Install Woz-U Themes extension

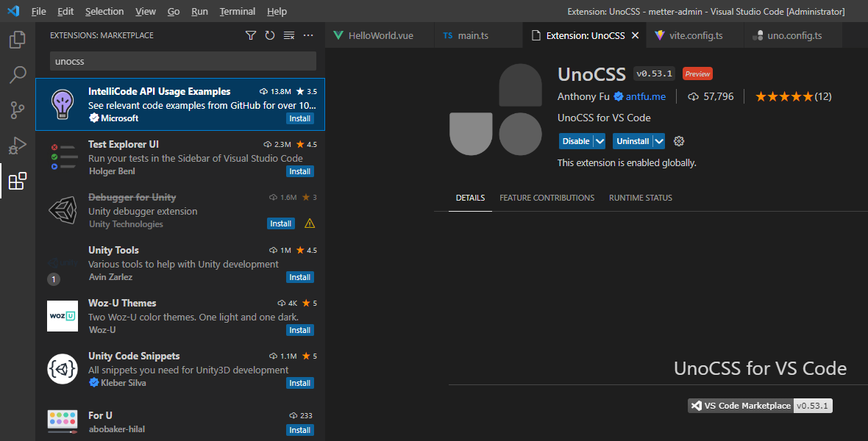300,330
